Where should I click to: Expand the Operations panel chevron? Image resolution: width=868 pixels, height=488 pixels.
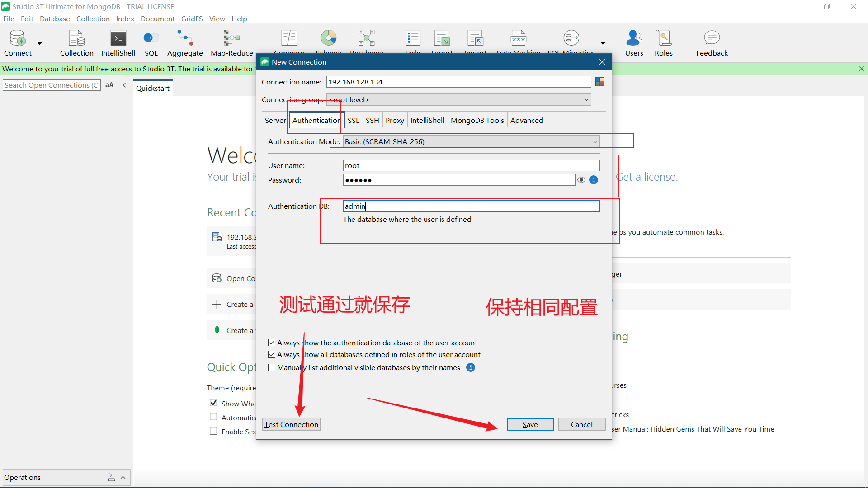(x=123, y=477)
